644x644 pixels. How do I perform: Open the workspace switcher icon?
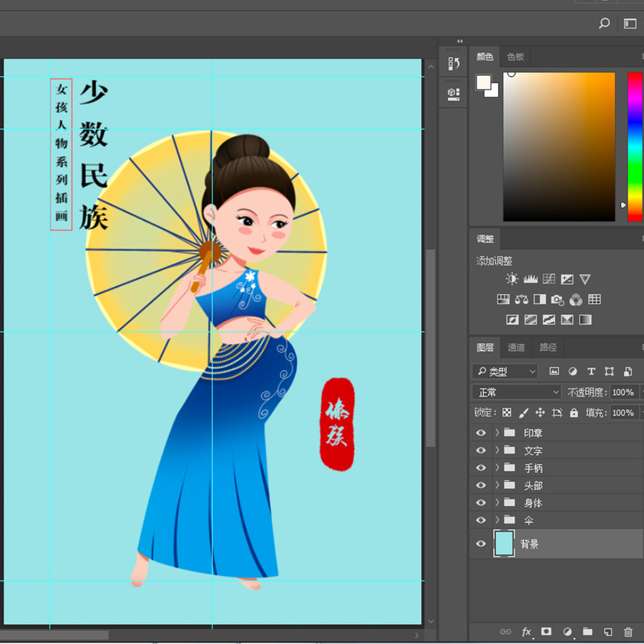pyautogui.click(x=630, y=24)
